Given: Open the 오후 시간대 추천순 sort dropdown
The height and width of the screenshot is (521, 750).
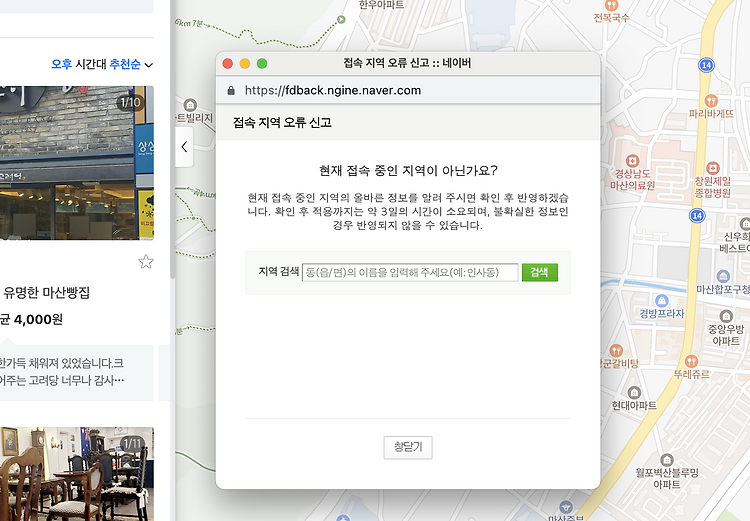Looking at the screenshot, I should click(102, 64).
